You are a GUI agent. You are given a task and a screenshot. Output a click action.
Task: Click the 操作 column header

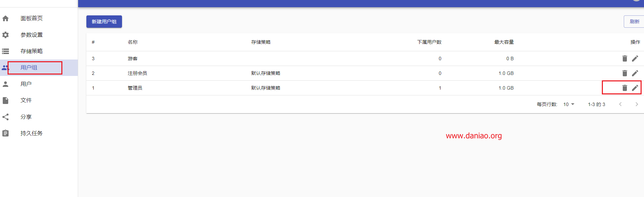click(635, 42)
